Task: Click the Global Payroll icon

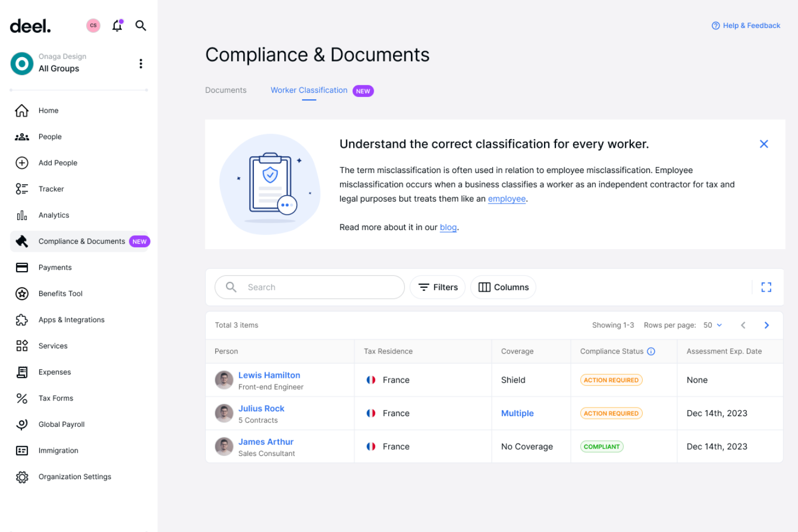Action: click(22, 425)
